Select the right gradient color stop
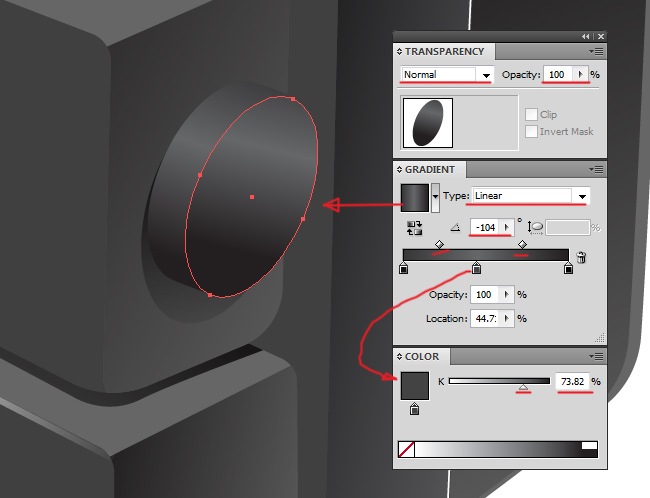650x498 pixels. tap(568, 268)
